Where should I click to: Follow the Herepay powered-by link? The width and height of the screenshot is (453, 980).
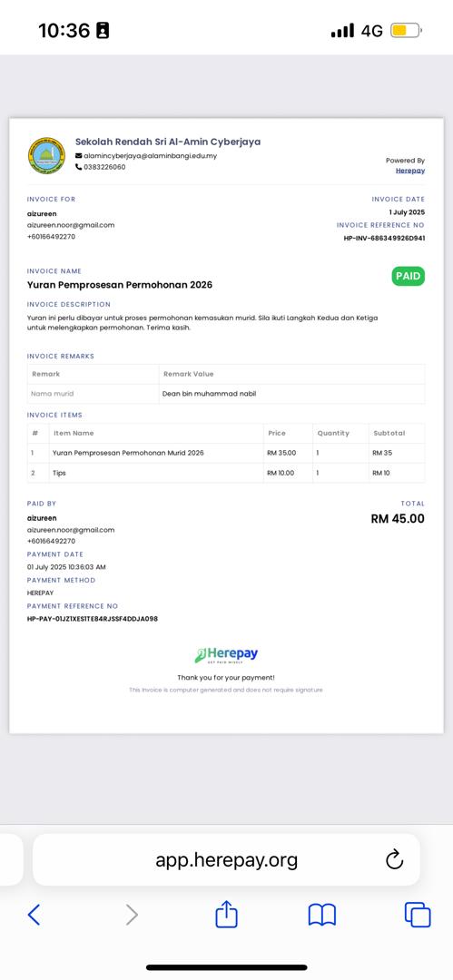pos(410,171)
